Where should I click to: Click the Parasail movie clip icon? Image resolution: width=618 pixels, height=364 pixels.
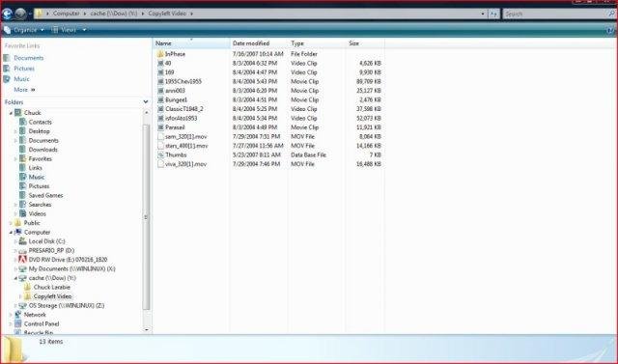click(160, 127)
